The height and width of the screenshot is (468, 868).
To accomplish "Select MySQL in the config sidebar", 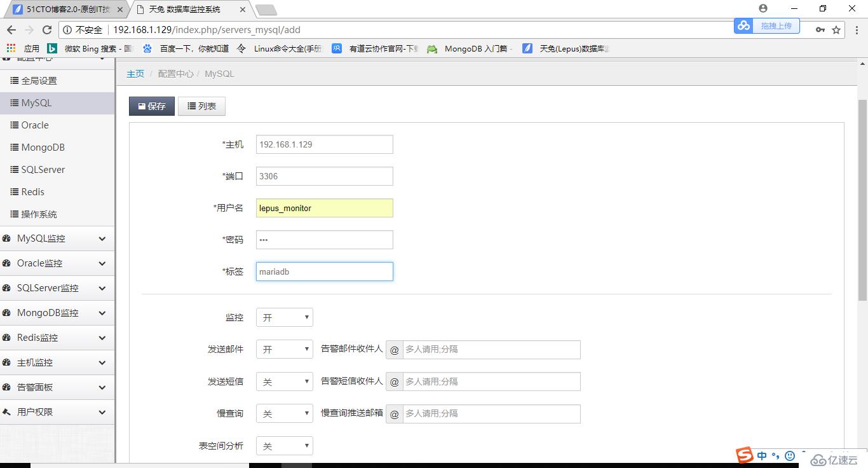I will click(x=57, y=103).
